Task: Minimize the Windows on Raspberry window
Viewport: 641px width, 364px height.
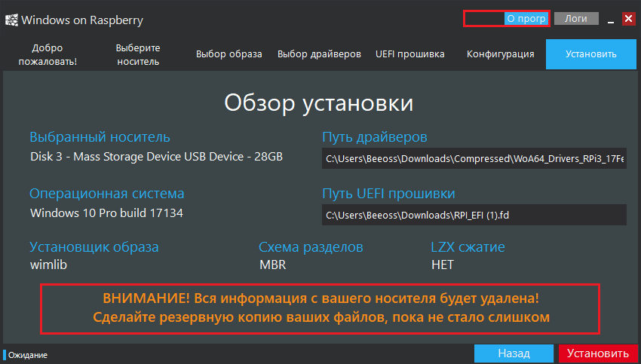Action: coord(611,20)
